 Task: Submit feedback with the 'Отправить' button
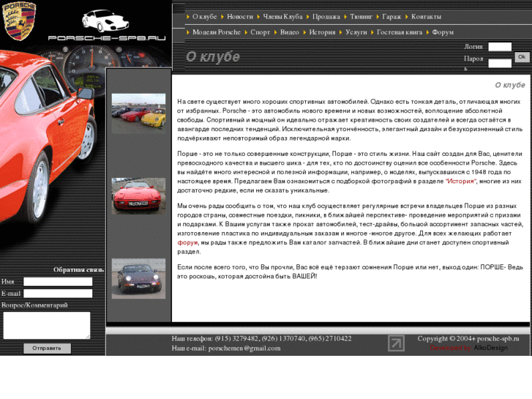[x=47, y=348]
